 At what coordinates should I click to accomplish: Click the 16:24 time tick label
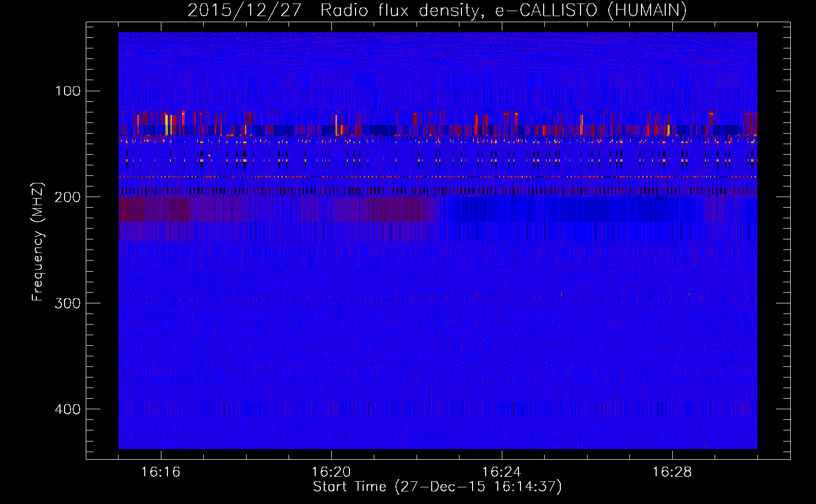click(502, 472)
